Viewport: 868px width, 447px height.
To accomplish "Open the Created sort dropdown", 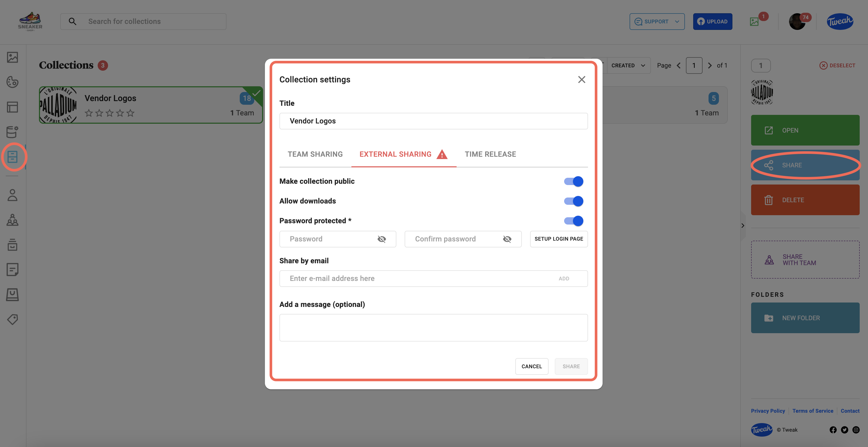I will pyautogui.click(x=628, y=65).
